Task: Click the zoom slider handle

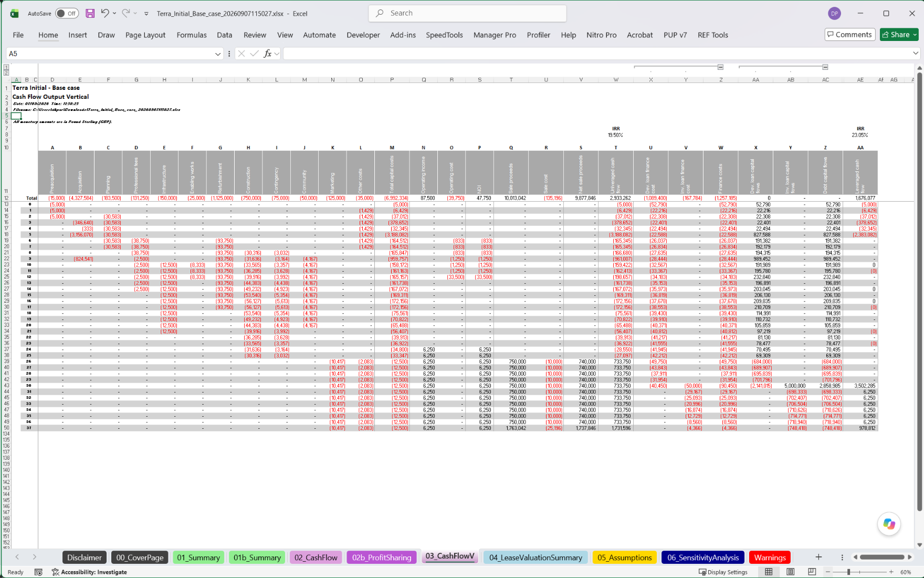Action: 849,572
